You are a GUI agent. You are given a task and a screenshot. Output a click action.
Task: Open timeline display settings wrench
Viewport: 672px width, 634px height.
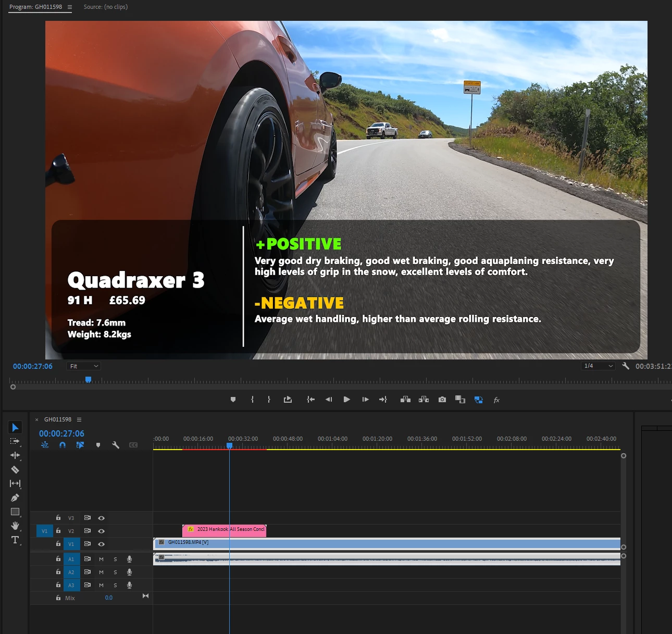pos(116,445)
